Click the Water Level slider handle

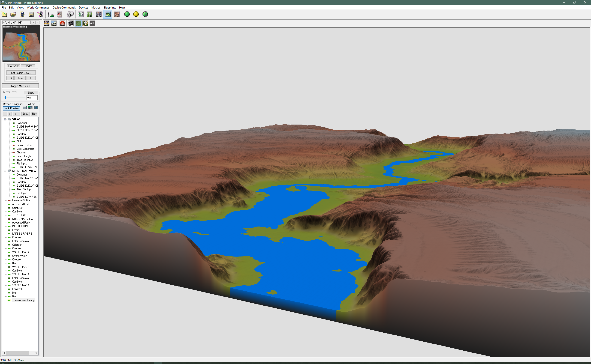click(6, 97)
